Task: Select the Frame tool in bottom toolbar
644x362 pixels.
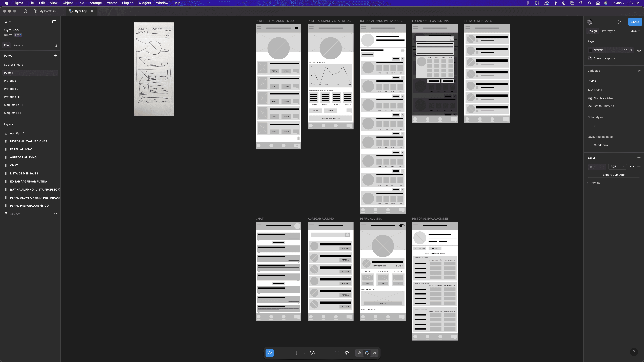Action: [x=284, y=353]
